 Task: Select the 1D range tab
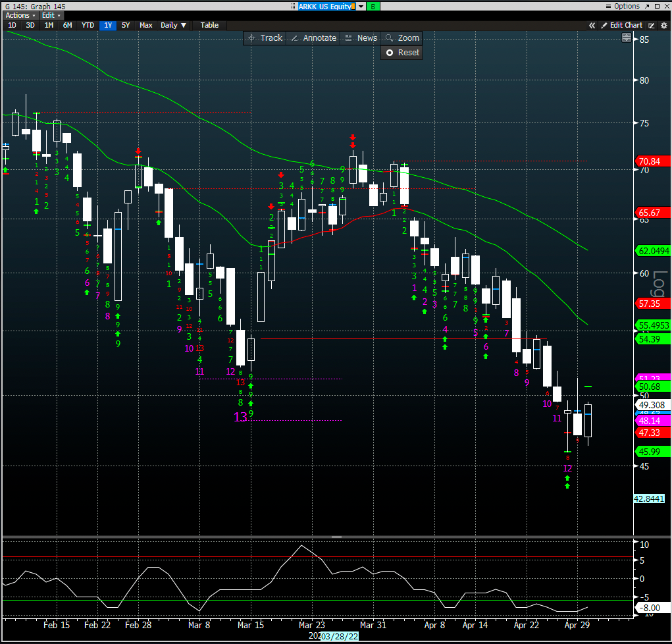pos(12,25)
